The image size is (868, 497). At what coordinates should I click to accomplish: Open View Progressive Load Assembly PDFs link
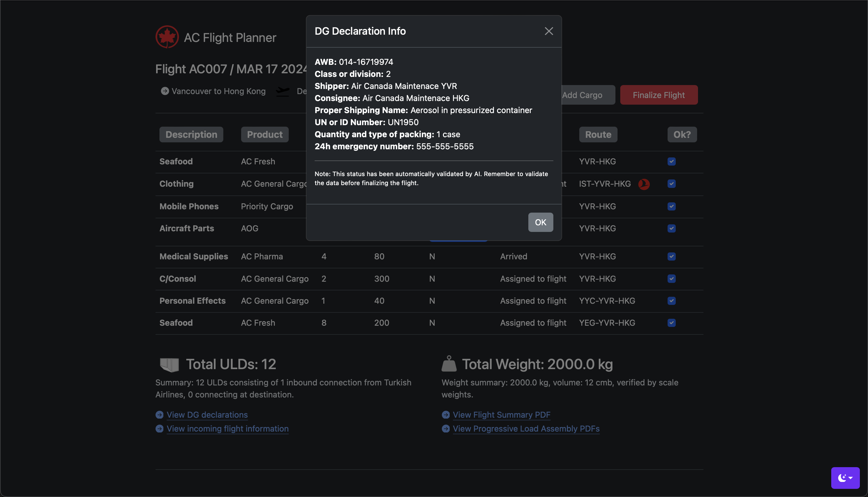point(526,429)
